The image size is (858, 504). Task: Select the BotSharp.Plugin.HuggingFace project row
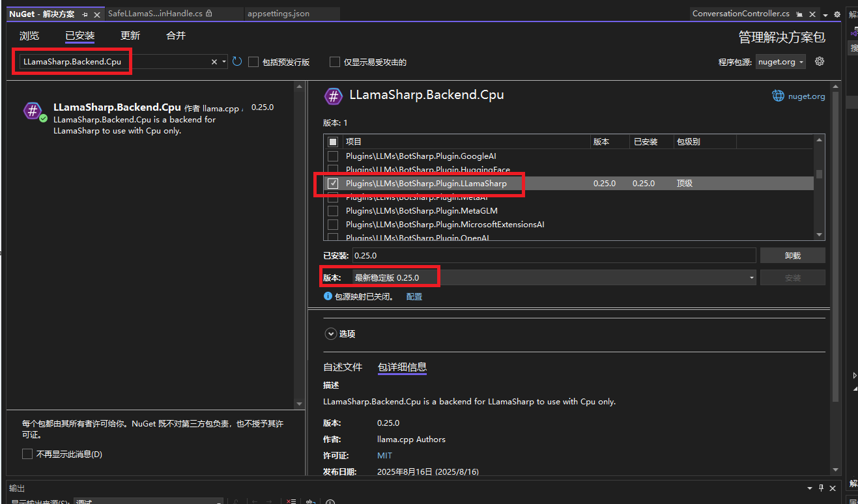coord(569,170)
